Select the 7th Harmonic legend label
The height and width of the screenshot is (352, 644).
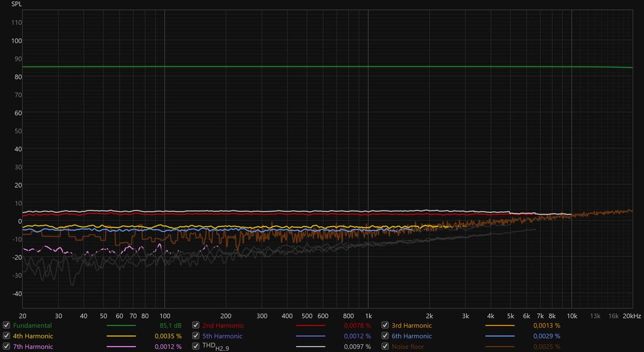coord(33,347)
